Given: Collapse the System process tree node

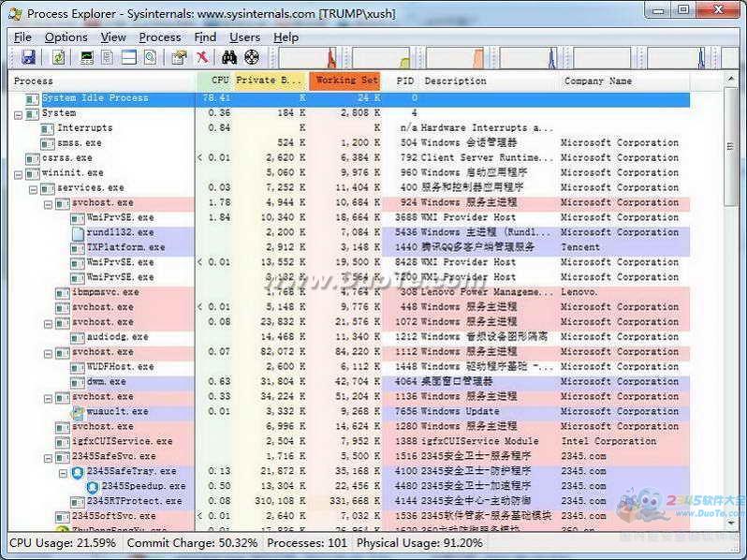Looking at the screenshot, I should click(20, 113).
